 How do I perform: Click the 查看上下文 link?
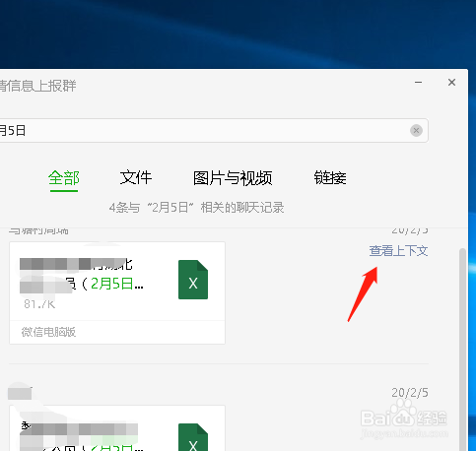click(x=398, y=251)
